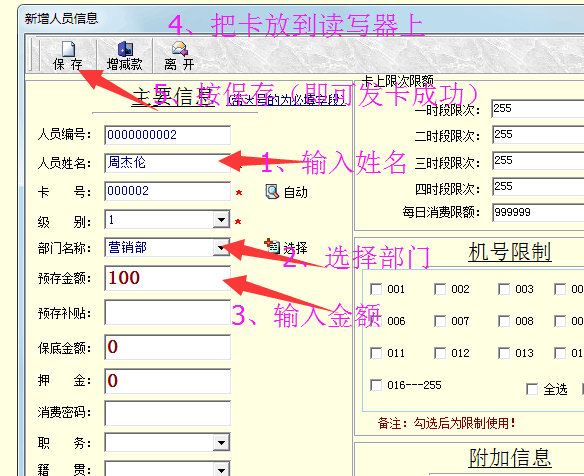Open the 部门名称 department dropdown
The height and width of the screenshot is (476, 584).
pos(221,247)
